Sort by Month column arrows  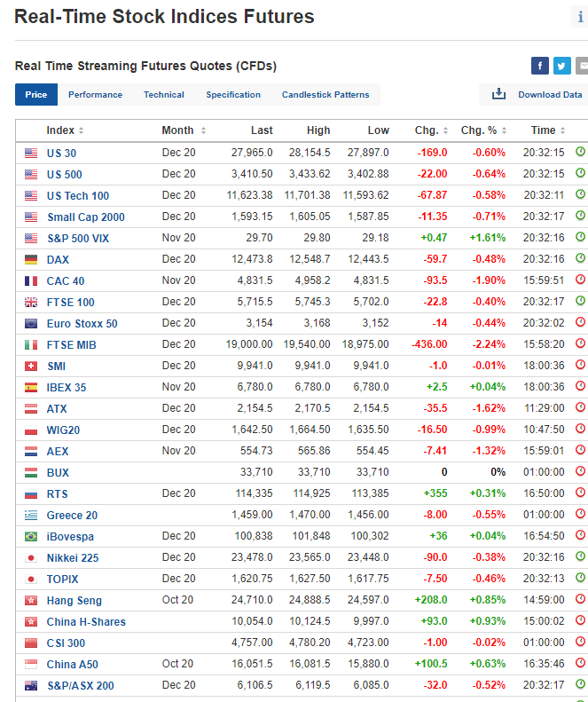tap(203, 130)
